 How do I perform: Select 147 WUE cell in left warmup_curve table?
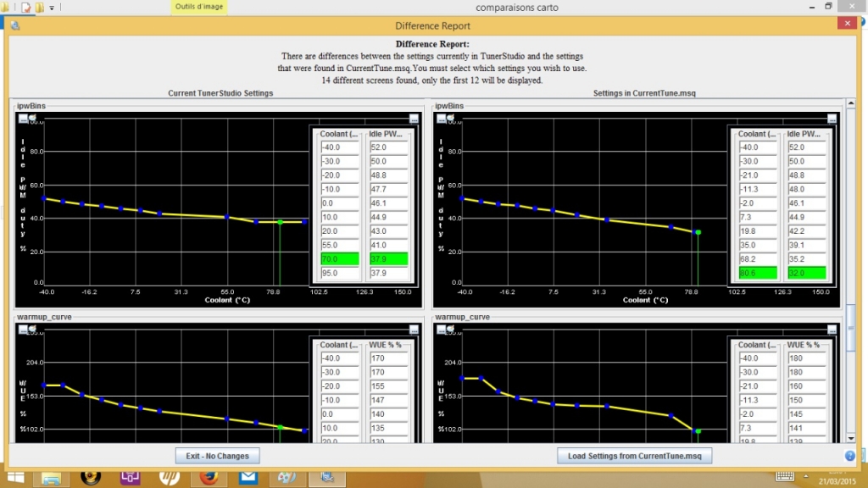[388, 400]
